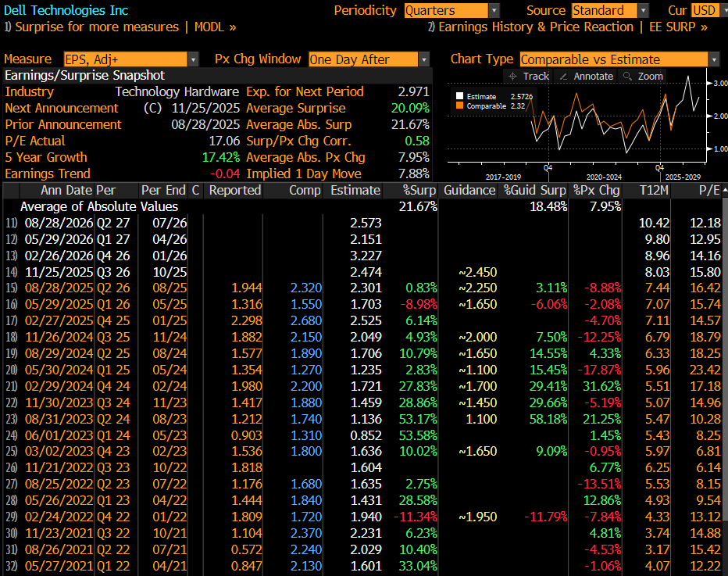The width and height of the screenshot is (728, 576).
Task: Click the orange Comparable legend swatch
Action: pos(459,106)
